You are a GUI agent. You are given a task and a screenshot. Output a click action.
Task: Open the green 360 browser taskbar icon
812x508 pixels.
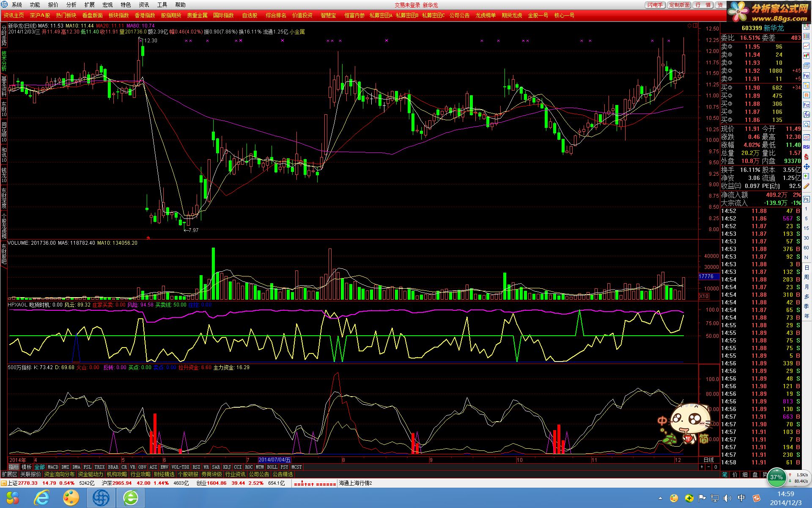point(131,498)
